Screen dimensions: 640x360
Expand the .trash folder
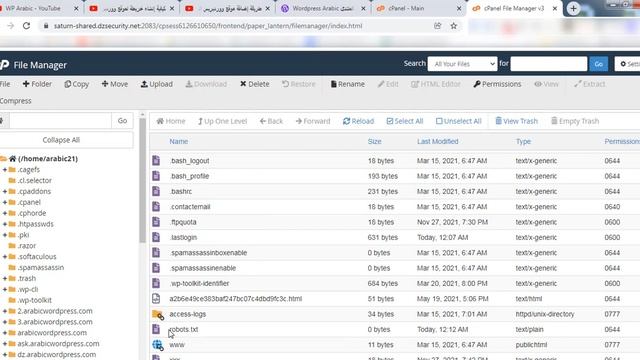[x=5, y=278]
